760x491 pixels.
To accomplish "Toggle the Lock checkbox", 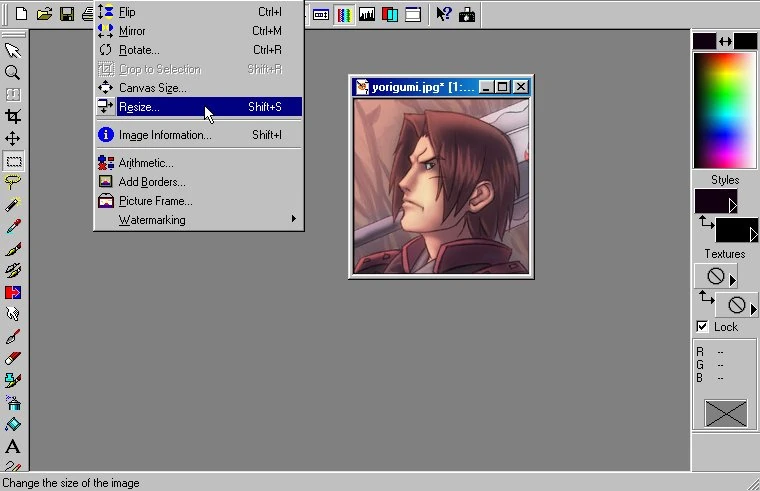I will point(702,327).
